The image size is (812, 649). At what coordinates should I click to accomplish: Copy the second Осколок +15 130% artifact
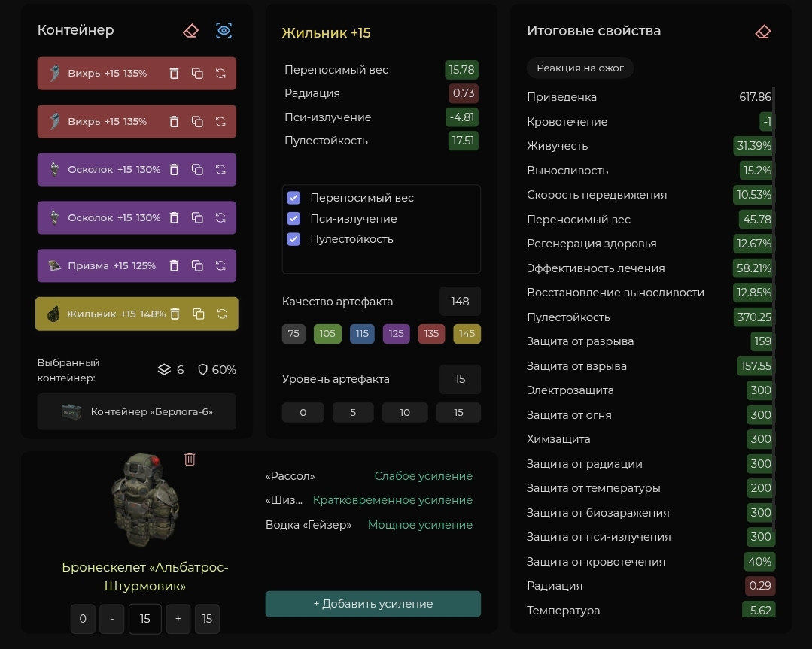[x=197, y=218]
